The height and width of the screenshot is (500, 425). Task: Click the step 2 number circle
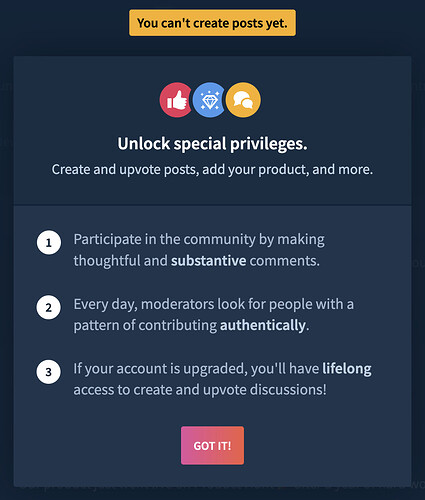coord(49,307)
